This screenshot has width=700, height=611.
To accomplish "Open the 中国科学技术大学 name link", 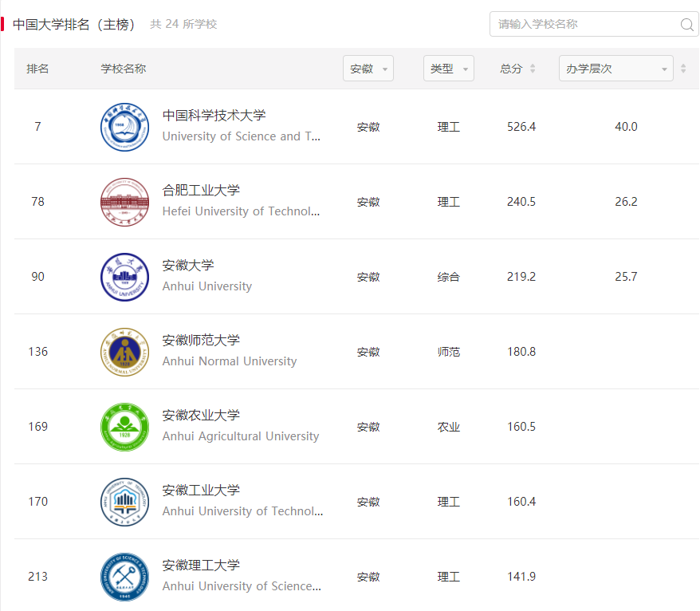I will coord(214,116).
